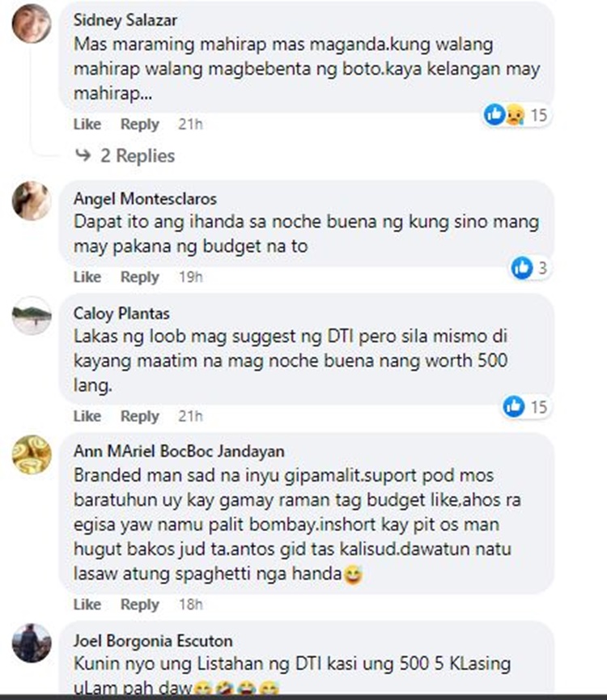Like Caloy Plantas's comment

coord(87,416)
